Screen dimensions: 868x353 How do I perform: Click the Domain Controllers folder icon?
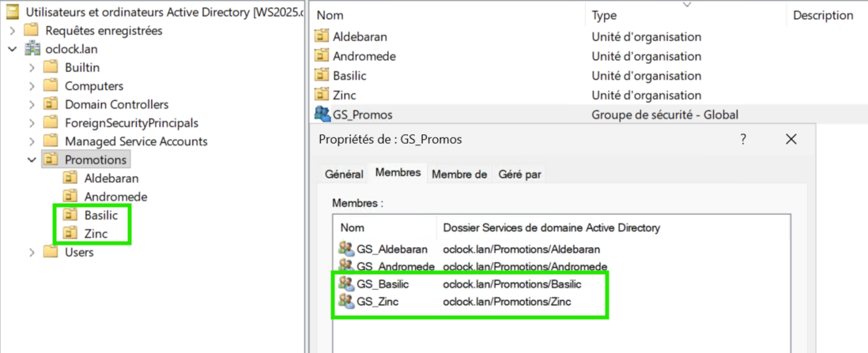pyautogui.click(x=51, y=104)
